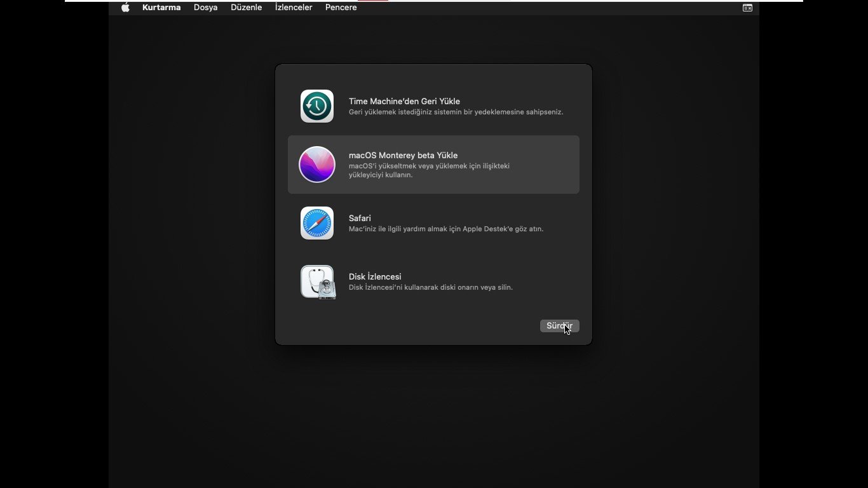Screen dimensions: 868x488
Task: Select the Safari option title
Action: point(360,218)
